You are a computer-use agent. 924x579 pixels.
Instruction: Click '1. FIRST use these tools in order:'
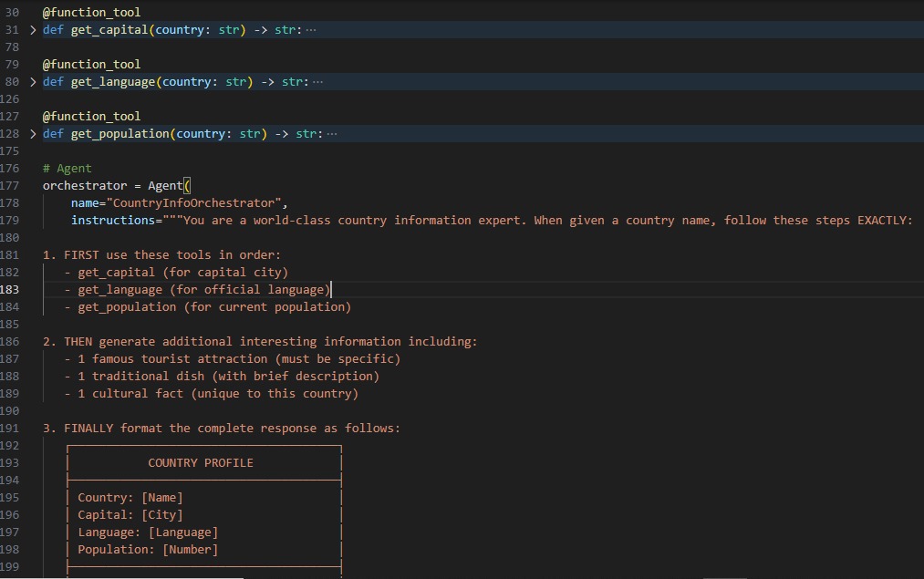tap(161, 255)
